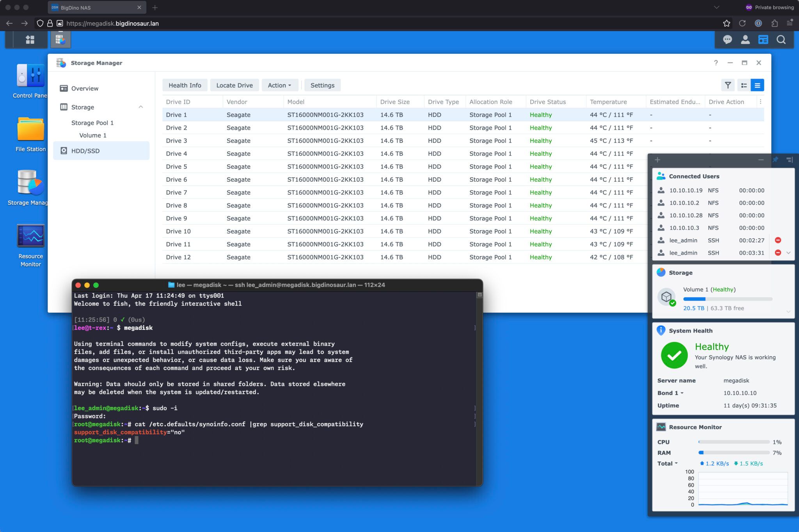Image resolution: width=799 pixels, height=532 pixels.
Task: Toggle the DSM widgets panel icon
Action: pos(763,39)
